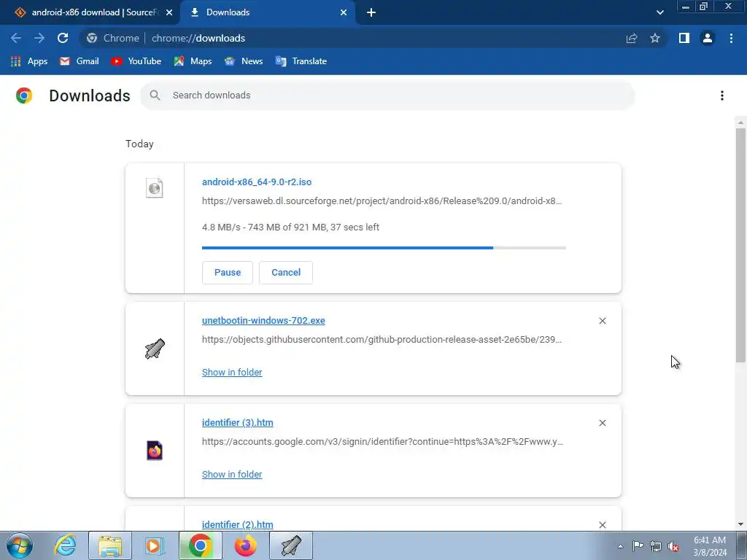Open Firefox from the taskbar
Viewport: 747px width, 560px height.
(x=245, y=545)
